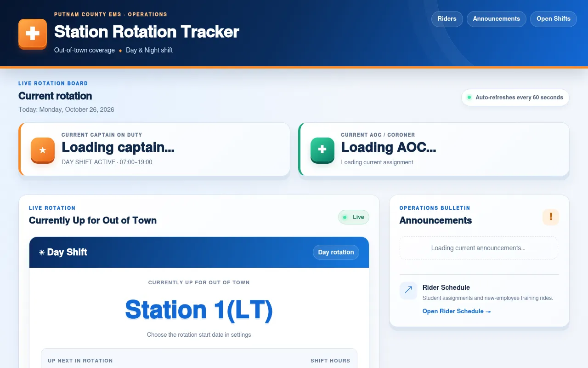Click the Currently Up for Out of Town heading
This screenshot has height=368, width=588.
(x=93, y=220)
